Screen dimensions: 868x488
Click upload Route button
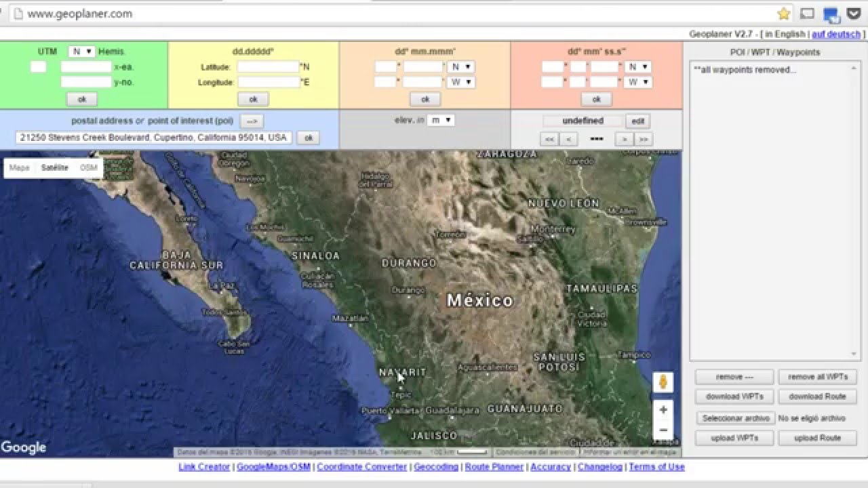pos(817,438)
